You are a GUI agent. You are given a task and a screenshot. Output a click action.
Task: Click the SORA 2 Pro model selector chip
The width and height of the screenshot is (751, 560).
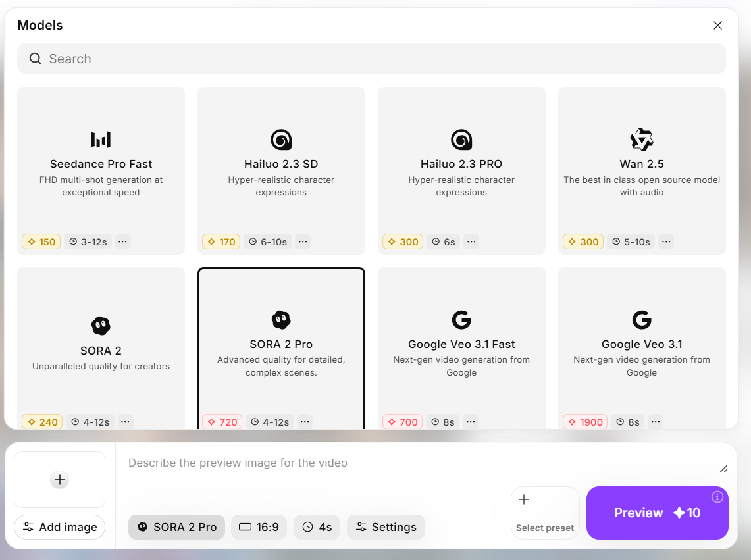tap(176, 527)
